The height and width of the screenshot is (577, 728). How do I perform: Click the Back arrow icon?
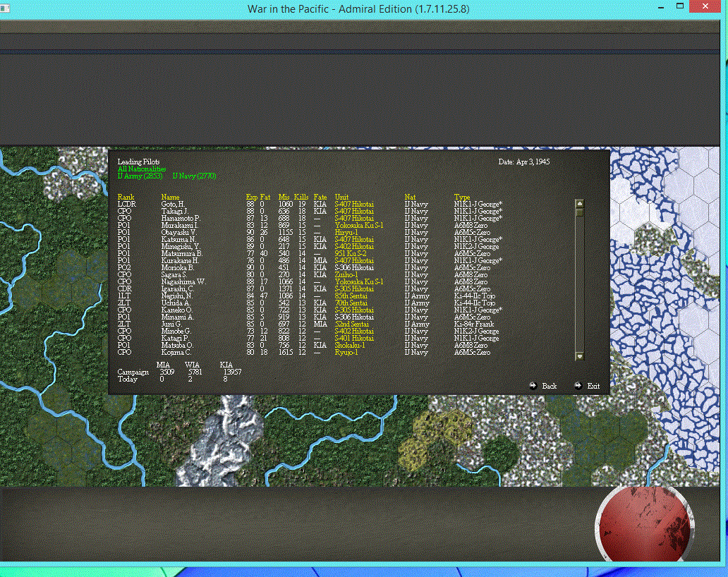coord(533,386)
